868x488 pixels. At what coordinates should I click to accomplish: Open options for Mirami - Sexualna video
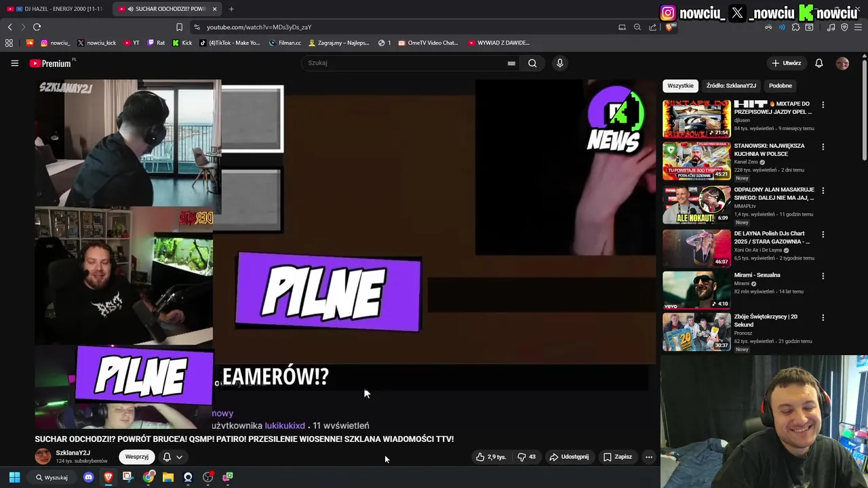click(823, 276)
